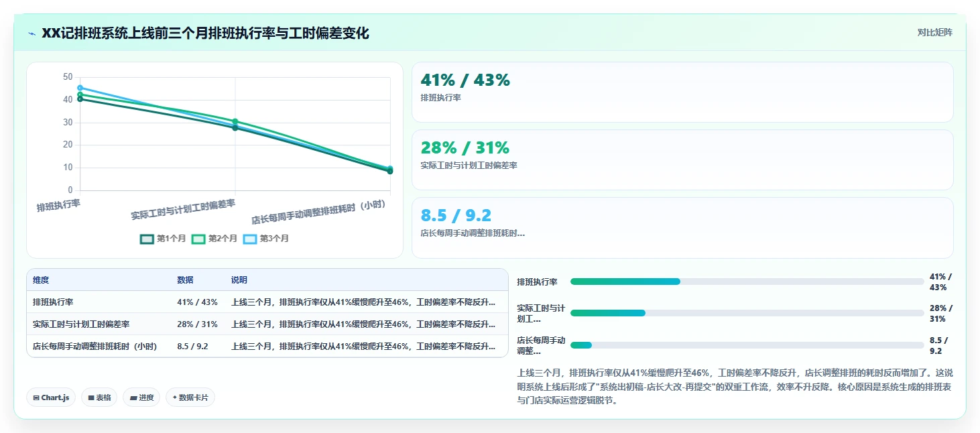Click the dashboard title about XX记排班系统
Viewport: 980px width, 433px height.
point(205,33)
